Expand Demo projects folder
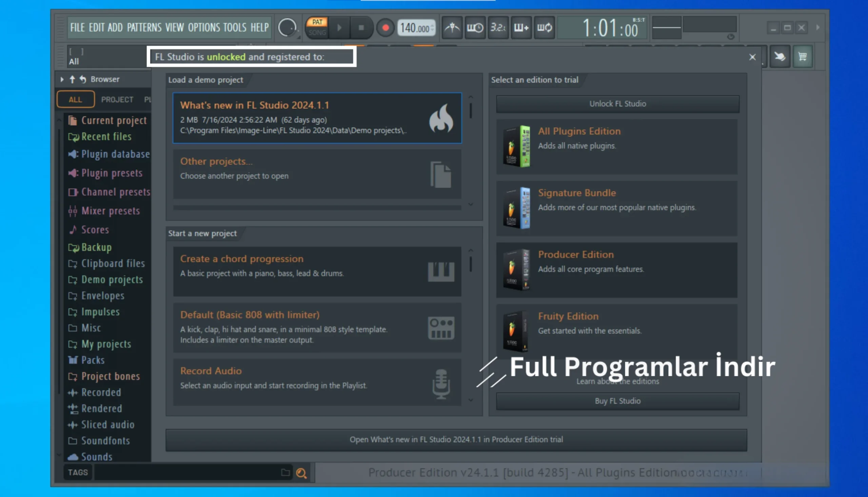 click(105, 280)
